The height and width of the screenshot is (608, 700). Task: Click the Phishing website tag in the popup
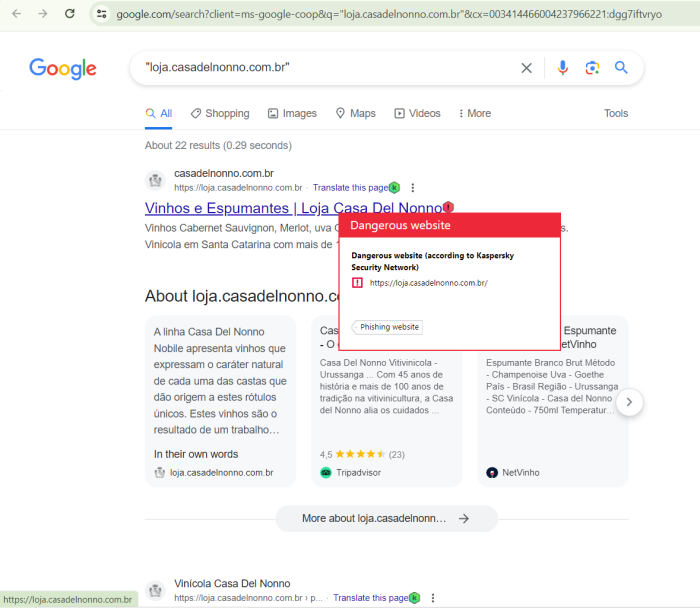pos(387,327)
